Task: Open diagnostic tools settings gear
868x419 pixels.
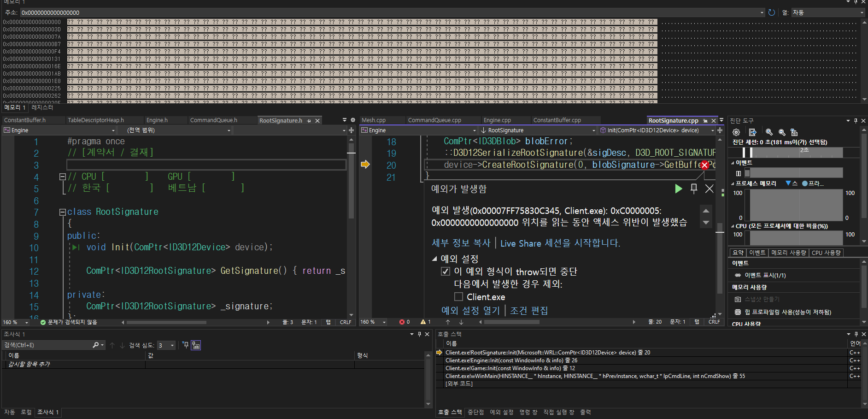Action: (x=736, y=132)
